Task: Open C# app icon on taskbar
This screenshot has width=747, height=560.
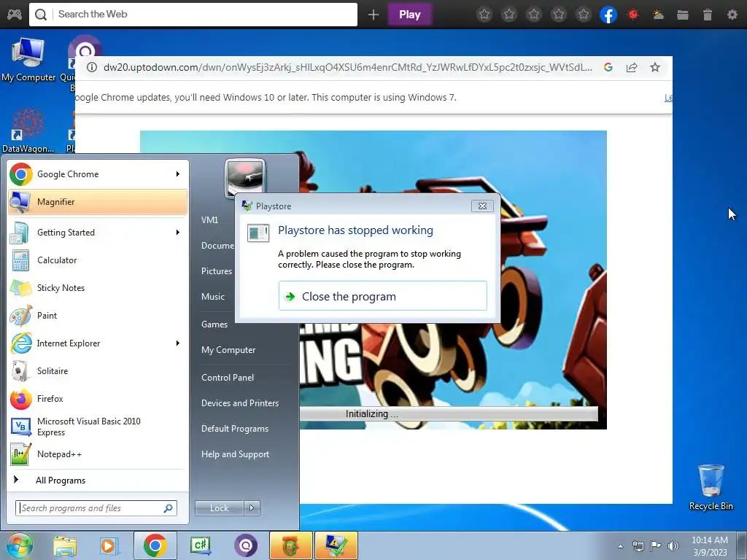Action: point(201,545)
